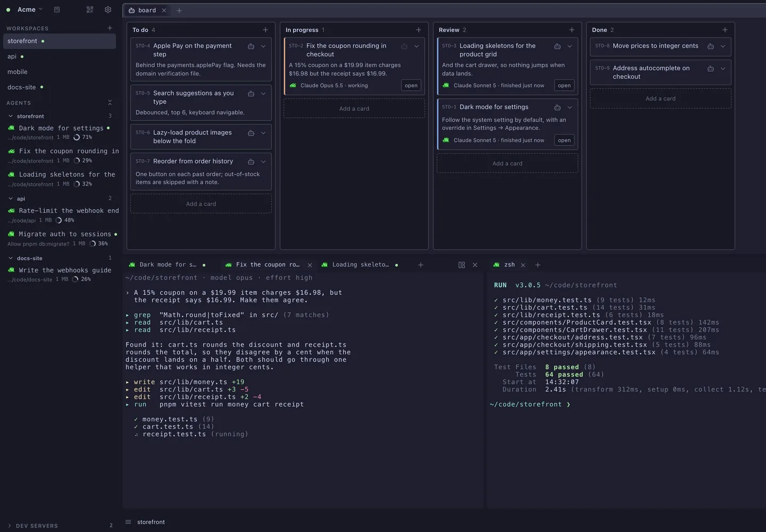Toggle the split layout icon in agent terminal pane
766x532 pixels.
pyautogui.click(x=462, y=265)
